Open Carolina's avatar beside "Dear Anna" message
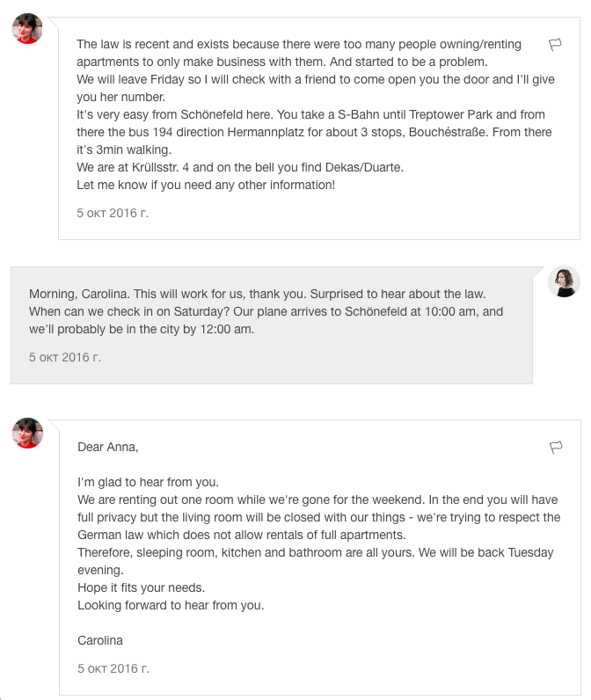Image resolution: width=591 pixels, height=700 pixels. point(27,433)
